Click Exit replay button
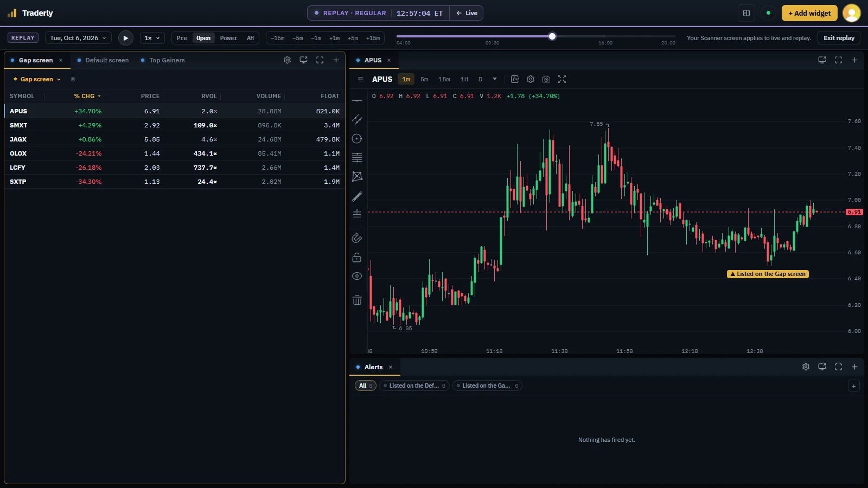This screenshot has height=488, width=868. tap(839, 38)
